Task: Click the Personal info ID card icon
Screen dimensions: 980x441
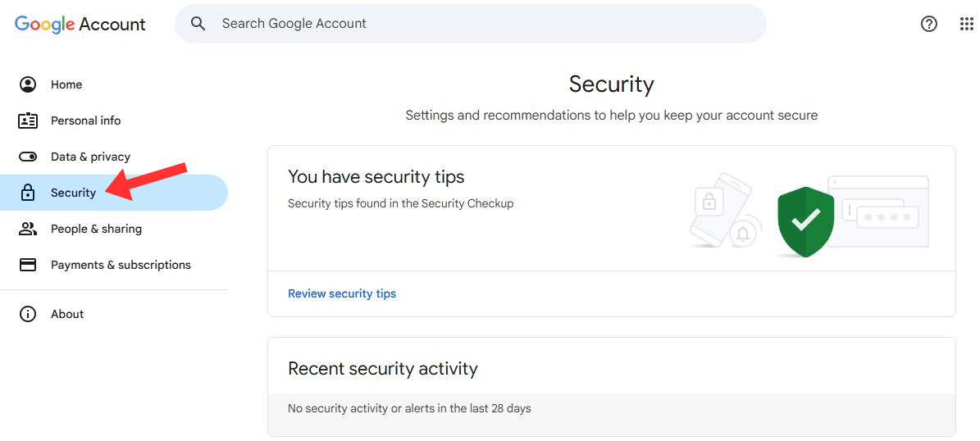Action: [x=28, y=120]
